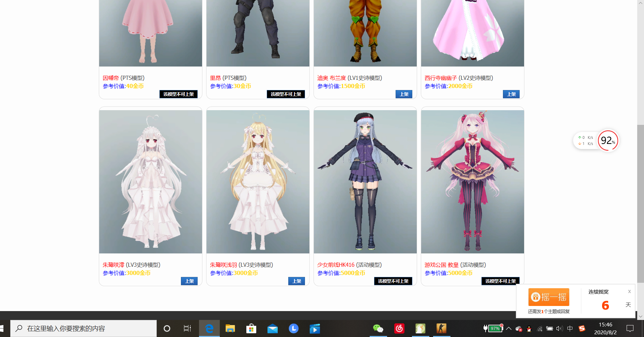Image resolution: width=644 pixels, height=337 pixels.
Task: Open the Mail app from the taskbar
Action: point(272,328)
